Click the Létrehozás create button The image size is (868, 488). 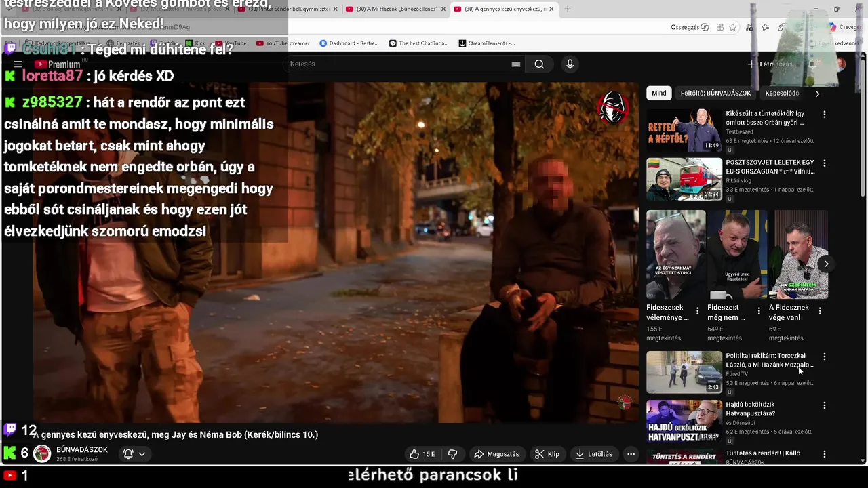(770, 64)
